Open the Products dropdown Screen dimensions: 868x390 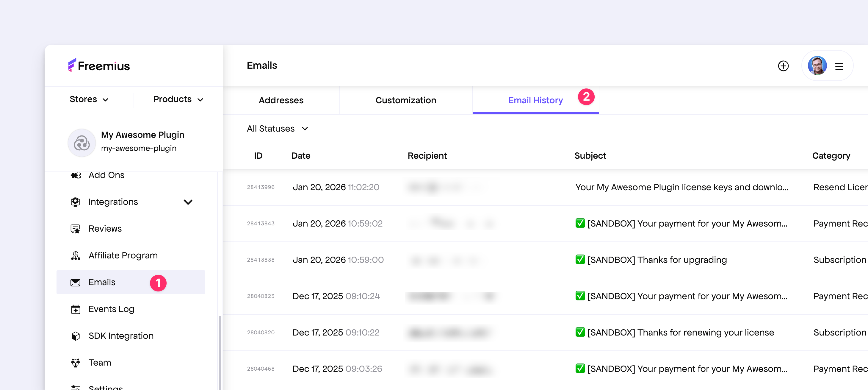tap(178, 99)
